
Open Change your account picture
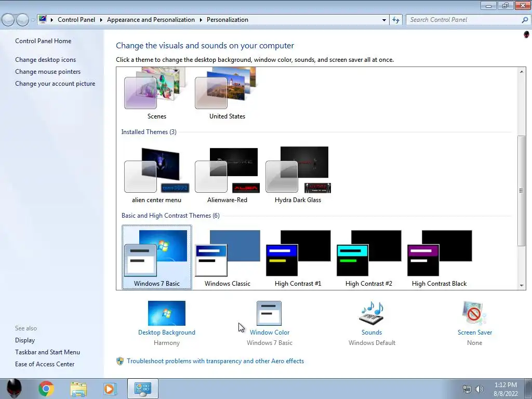(x=55, y=84)
